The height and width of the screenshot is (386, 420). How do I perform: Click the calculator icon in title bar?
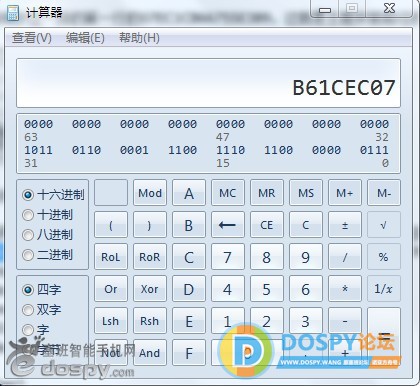[13, 13]
